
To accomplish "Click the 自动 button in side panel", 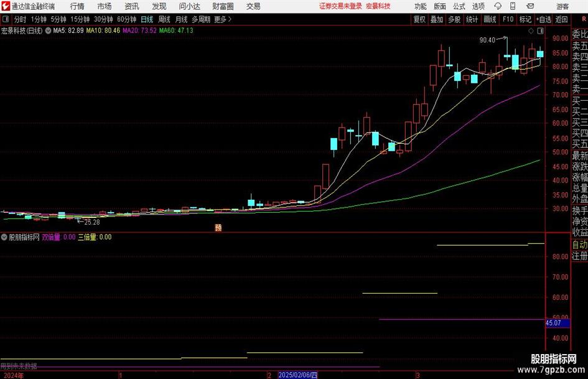I will [x=580, y=245].
